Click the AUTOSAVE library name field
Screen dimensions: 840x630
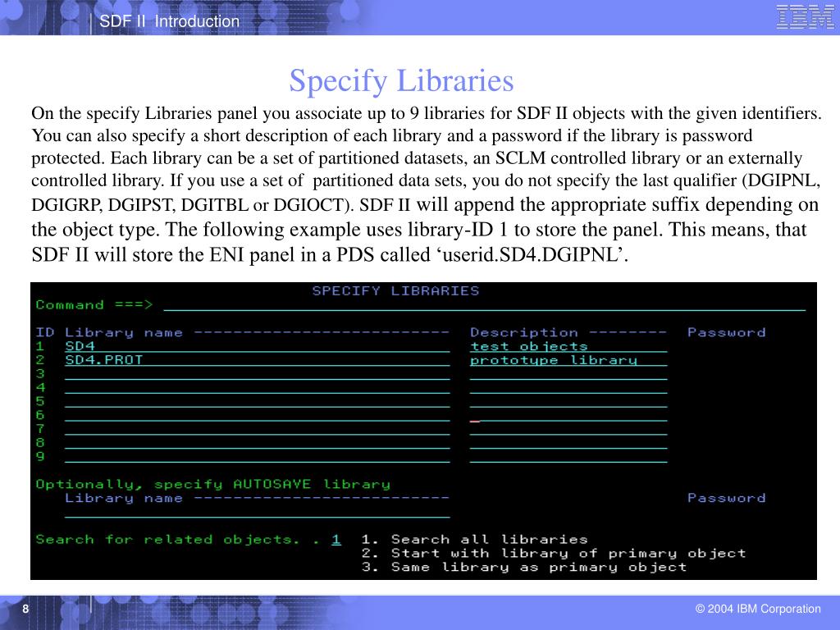(x=257, y=512)
